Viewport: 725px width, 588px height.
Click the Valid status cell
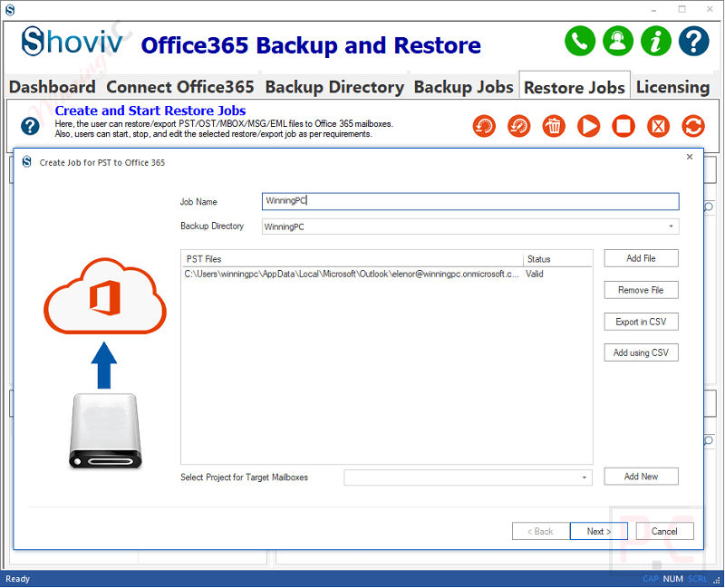click(535, 275)
